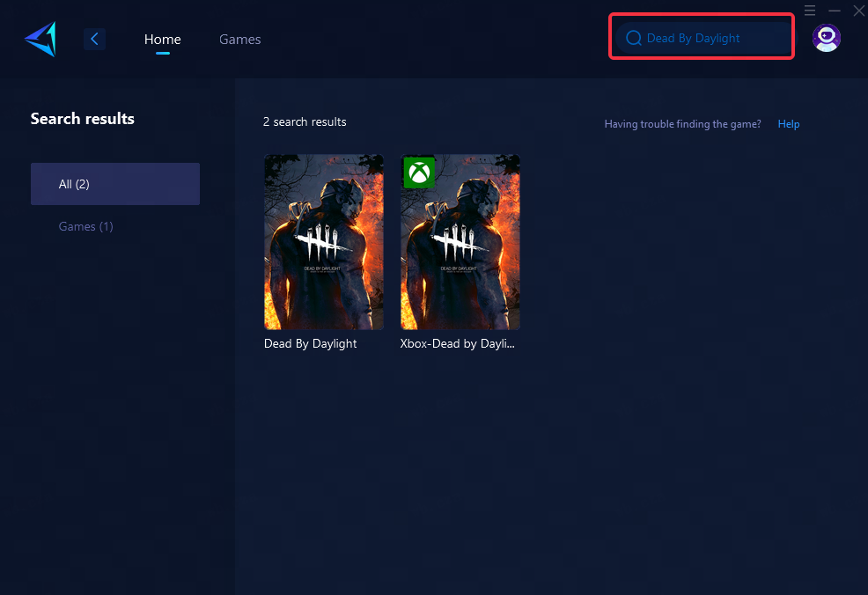Click the Help link
The image size is (868, 595).
point(788,124)
